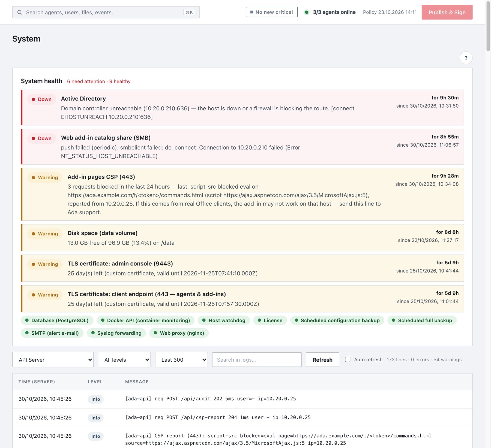This screenshot has width=491, height=448.
Task: Click the Syslog forwarding chip
Action: pos(116,333)
